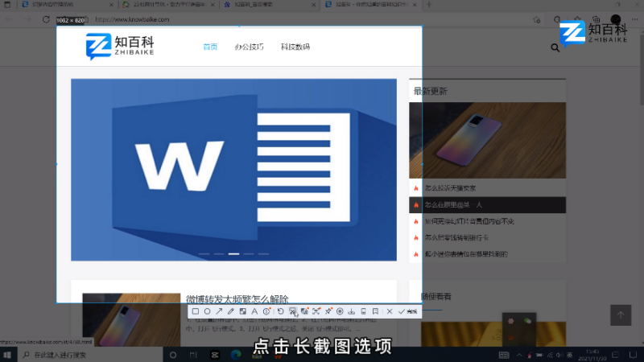Go back with browser back arrow
The width and height of the screenshot is (644, 362).
pos(9,19)
